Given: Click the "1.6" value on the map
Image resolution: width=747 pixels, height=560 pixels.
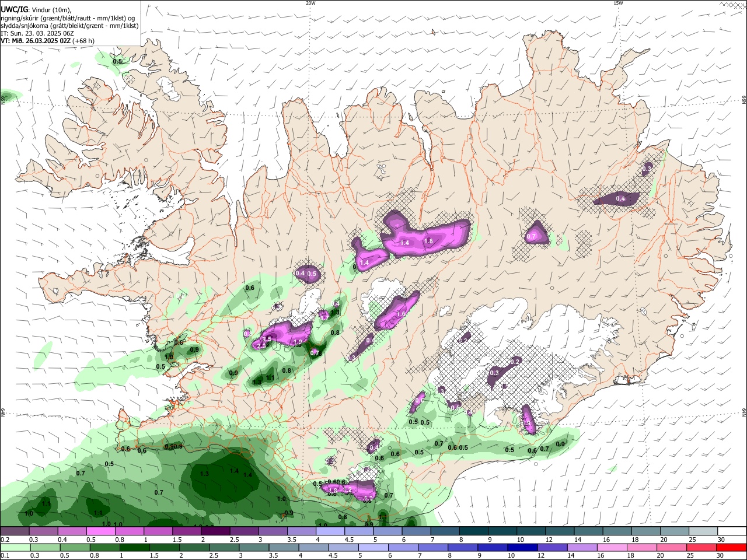Looking at the screenshot, I should (401, 314).
